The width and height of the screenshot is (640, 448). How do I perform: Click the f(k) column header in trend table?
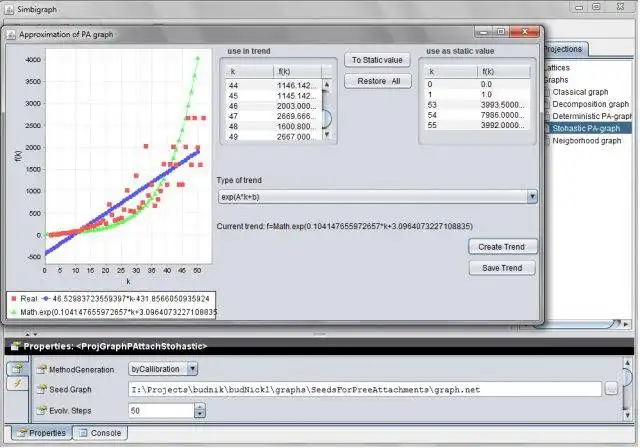pyautogui.click(x=298, y=71)
